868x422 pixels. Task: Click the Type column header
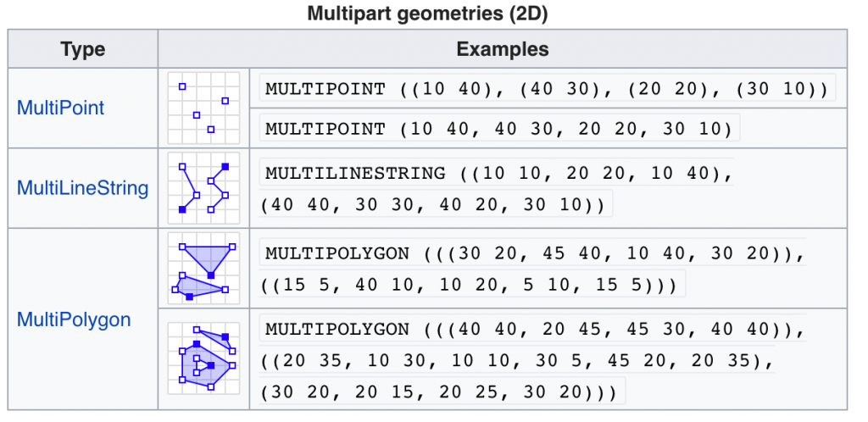click(x=83, y=49)
